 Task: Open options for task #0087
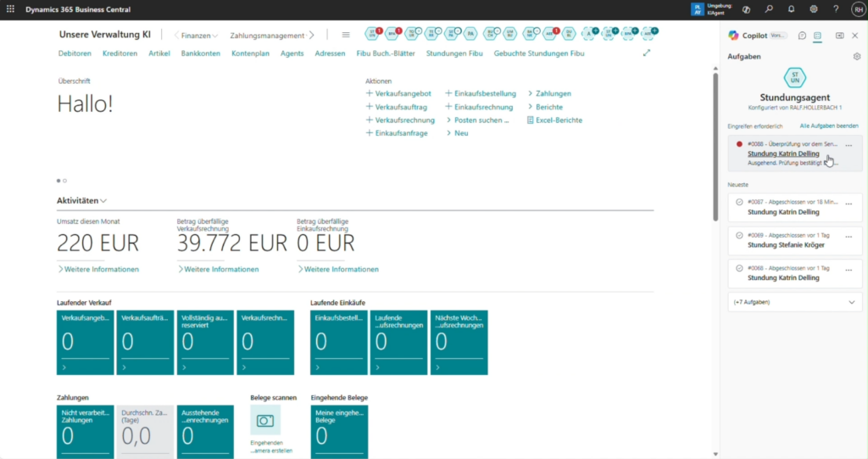(849, 204)
